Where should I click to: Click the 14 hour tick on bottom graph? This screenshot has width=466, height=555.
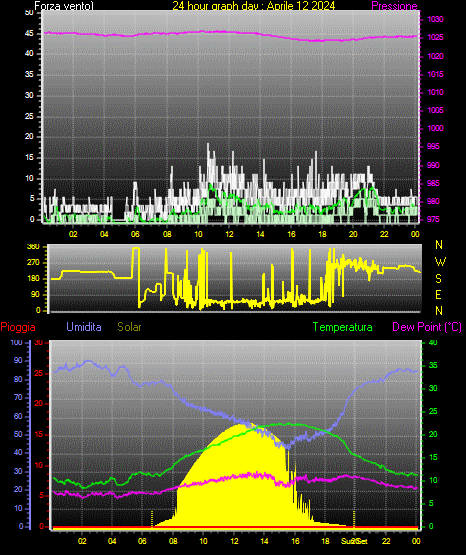click(264, 541)
